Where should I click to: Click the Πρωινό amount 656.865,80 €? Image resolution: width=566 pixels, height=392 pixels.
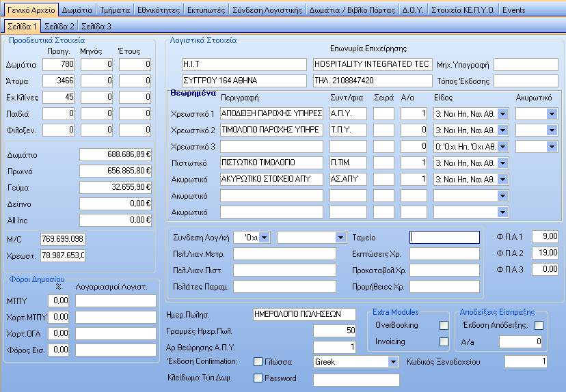point(115,171)
